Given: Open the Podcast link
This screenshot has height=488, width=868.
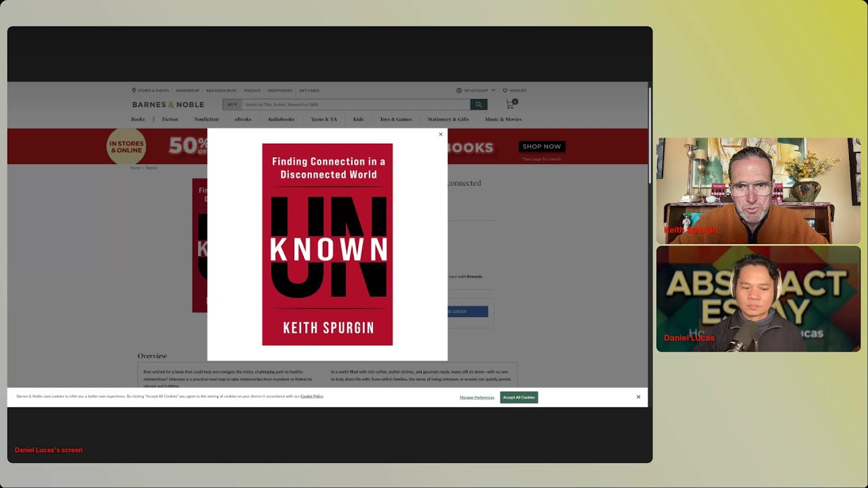Looking at the screenshot, I should coord(252,90).
